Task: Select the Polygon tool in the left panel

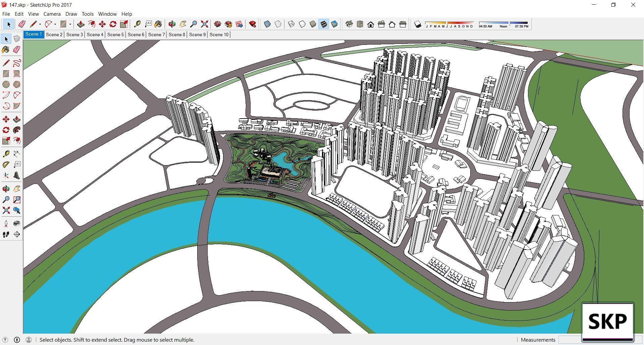Action: pyautogui.click(x=17, y=84)
